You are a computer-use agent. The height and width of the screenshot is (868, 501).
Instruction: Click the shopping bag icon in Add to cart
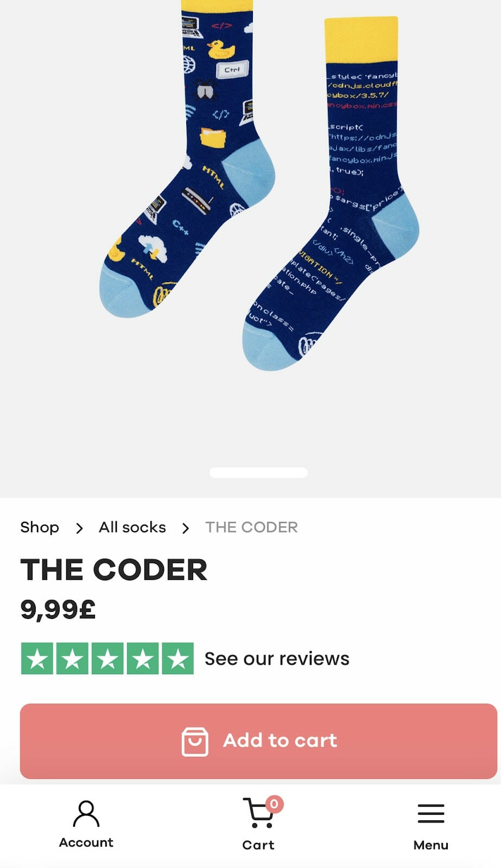coord(195,741)
